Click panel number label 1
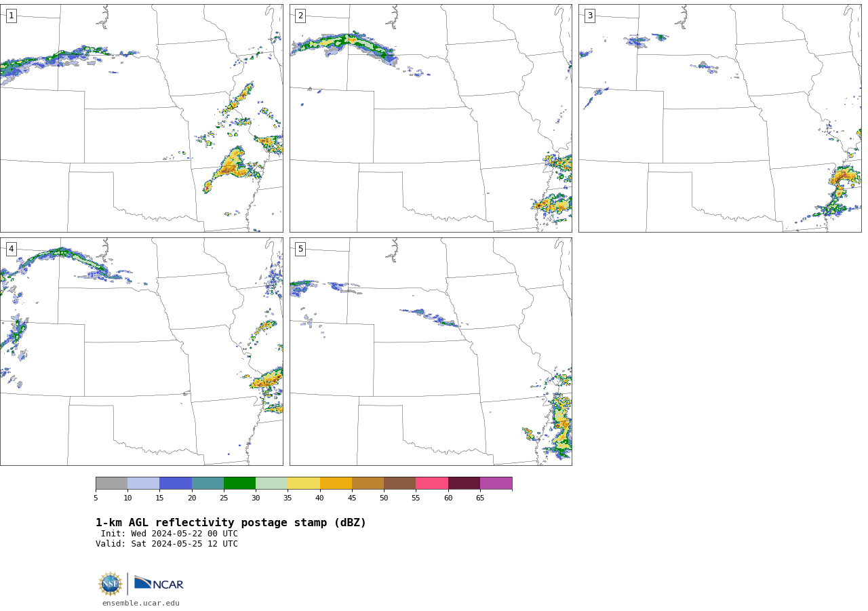 point(11,16)
